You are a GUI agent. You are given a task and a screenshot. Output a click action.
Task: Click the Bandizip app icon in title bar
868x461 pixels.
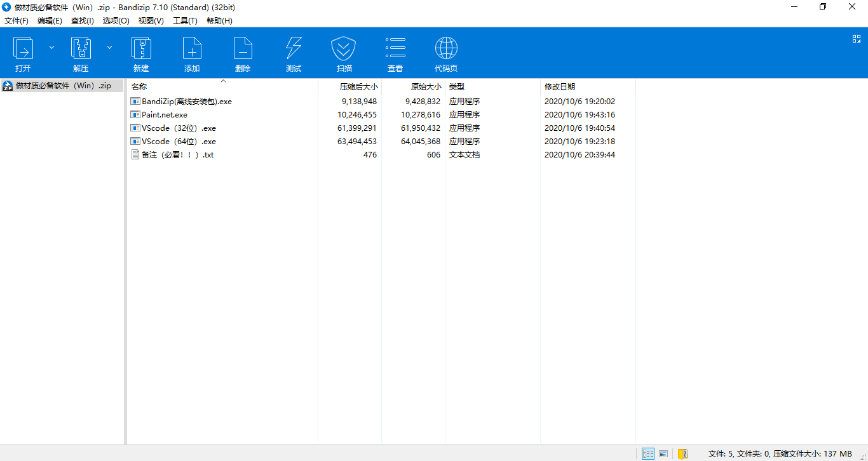(x=7, y=7)
